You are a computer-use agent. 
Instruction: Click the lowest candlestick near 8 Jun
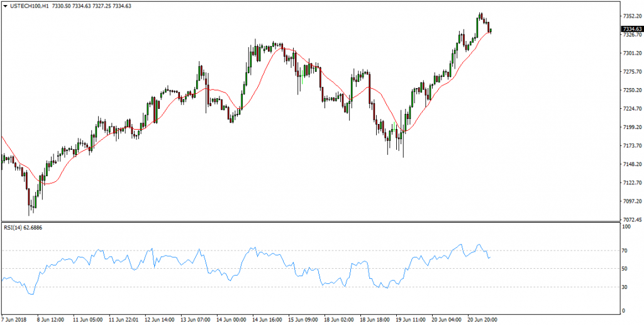tap(29, 201)
